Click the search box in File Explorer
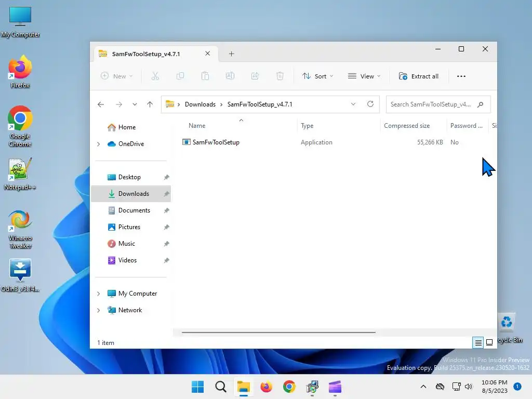Viewport: 532px width, 399px height. click(438, 104)
